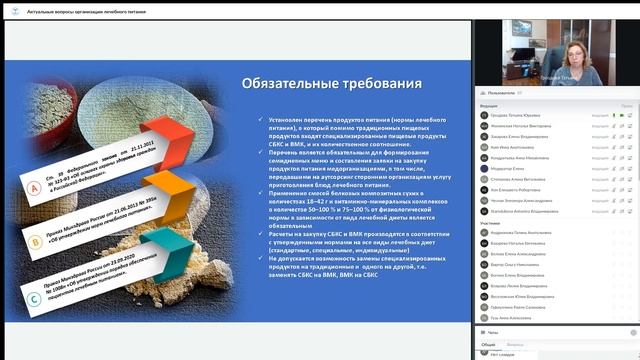Click the chat panel icon beside "Чаты"
640x360 pixels.
[483, 333]
